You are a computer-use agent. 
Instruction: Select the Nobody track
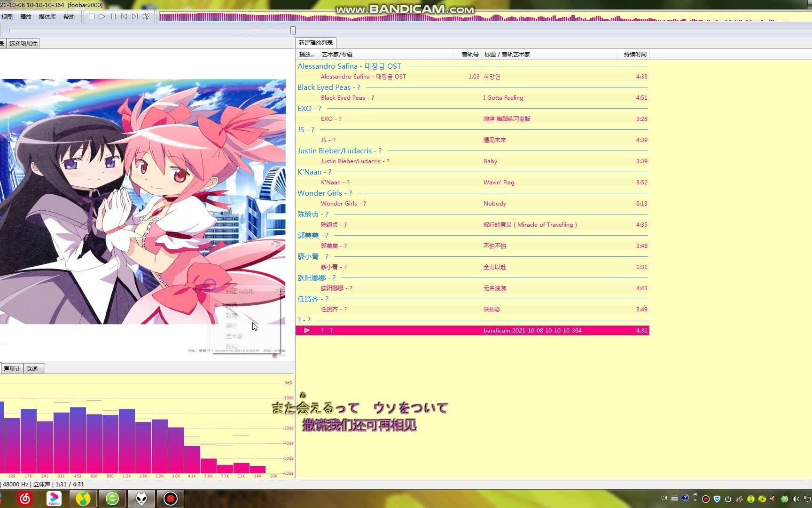(472, 204)
